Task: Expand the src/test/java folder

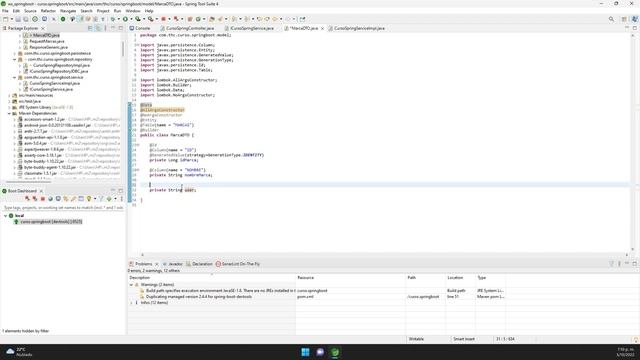Action: tap(9, 101)
